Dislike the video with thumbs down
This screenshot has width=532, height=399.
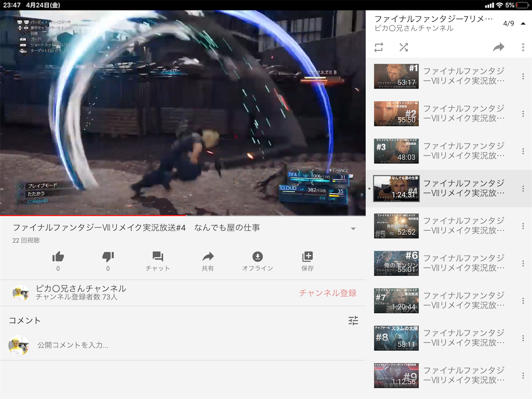[x=108, y=257]
